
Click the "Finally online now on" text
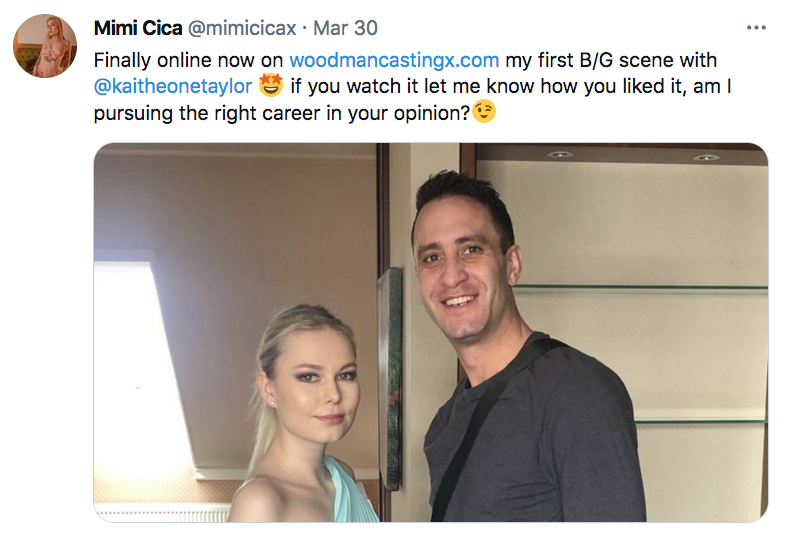point(189,60)
